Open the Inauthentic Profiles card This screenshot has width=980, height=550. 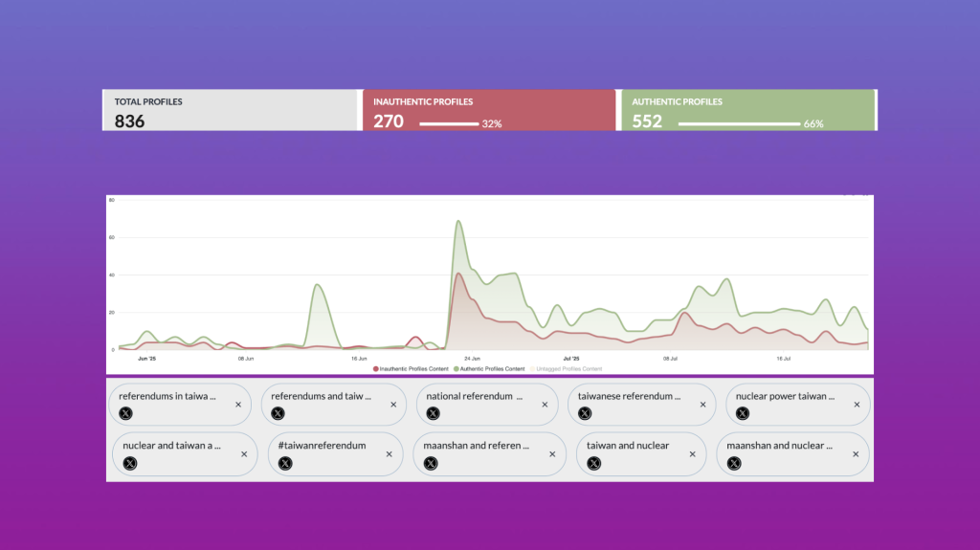[x=488, y=110]
